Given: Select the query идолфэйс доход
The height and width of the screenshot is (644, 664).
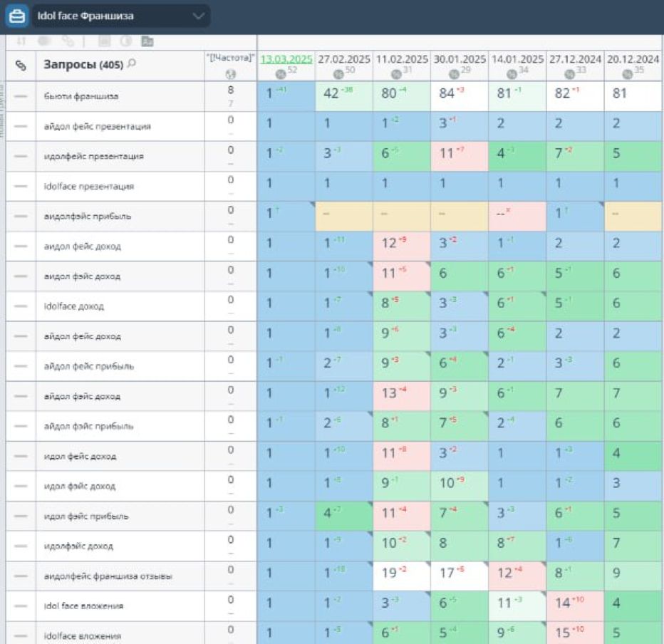Looking at the screenshot, I should (x=78, y=546).
